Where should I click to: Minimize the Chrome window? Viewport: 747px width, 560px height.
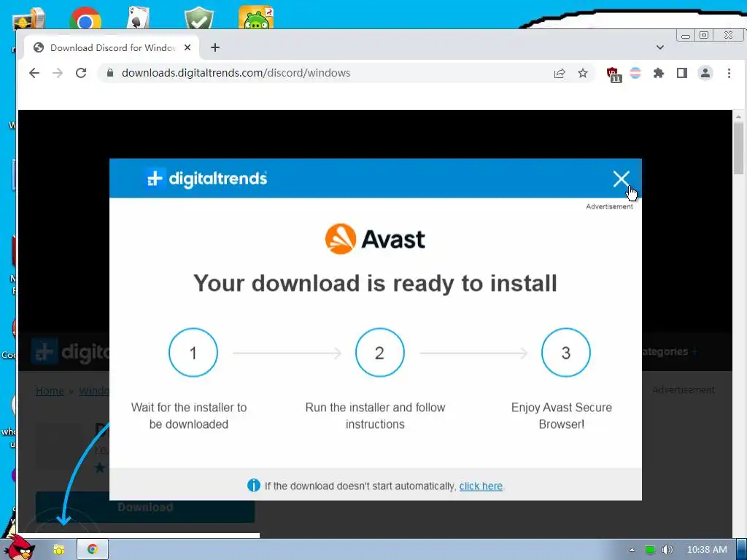685,36
